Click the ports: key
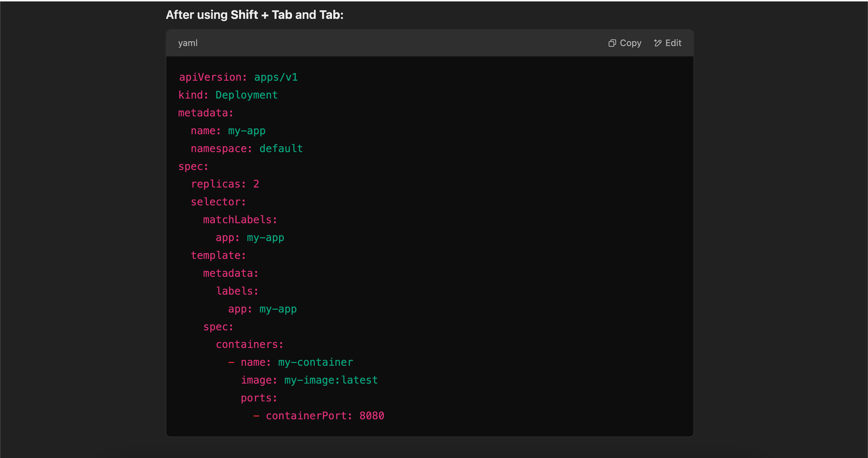The height and width of the screenshot is (458, 868). pos(259,398)
